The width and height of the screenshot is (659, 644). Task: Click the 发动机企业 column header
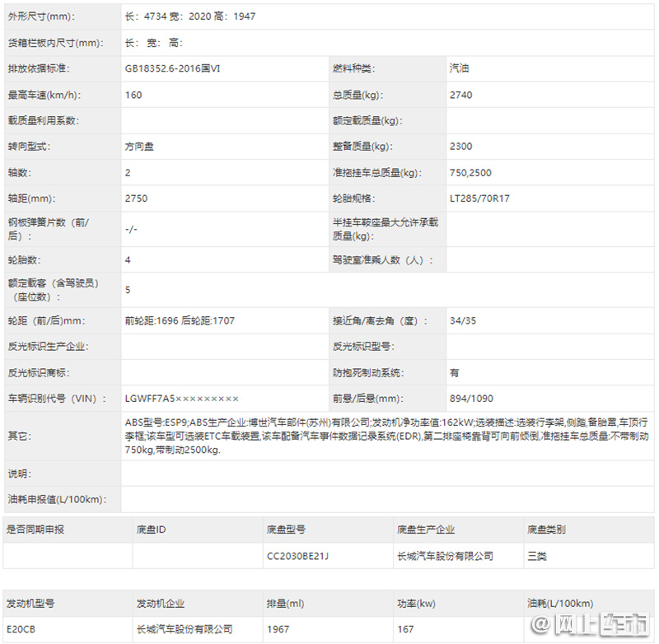click(161, 604)
